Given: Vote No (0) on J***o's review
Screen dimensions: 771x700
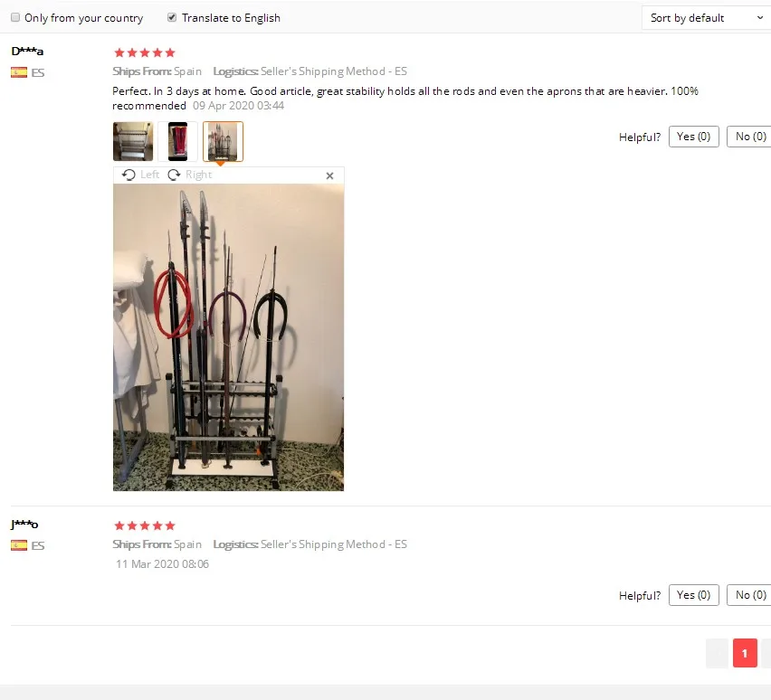Looking at the screenshot, I should [x=750, y=595].
